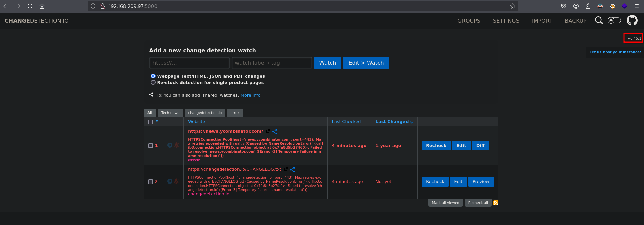
Task: Toggle the dark/light mode switch
Action: tap(614, 21)
